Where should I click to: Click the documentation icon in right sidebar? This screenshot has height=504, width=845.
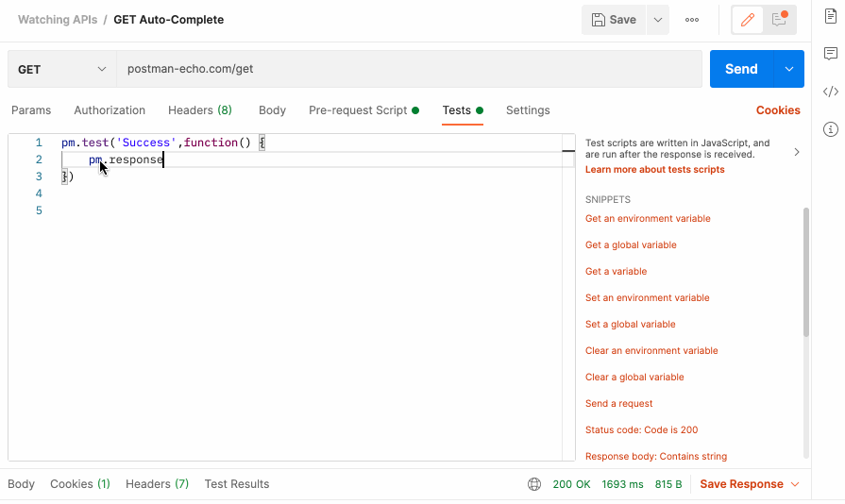click(831, 16)
